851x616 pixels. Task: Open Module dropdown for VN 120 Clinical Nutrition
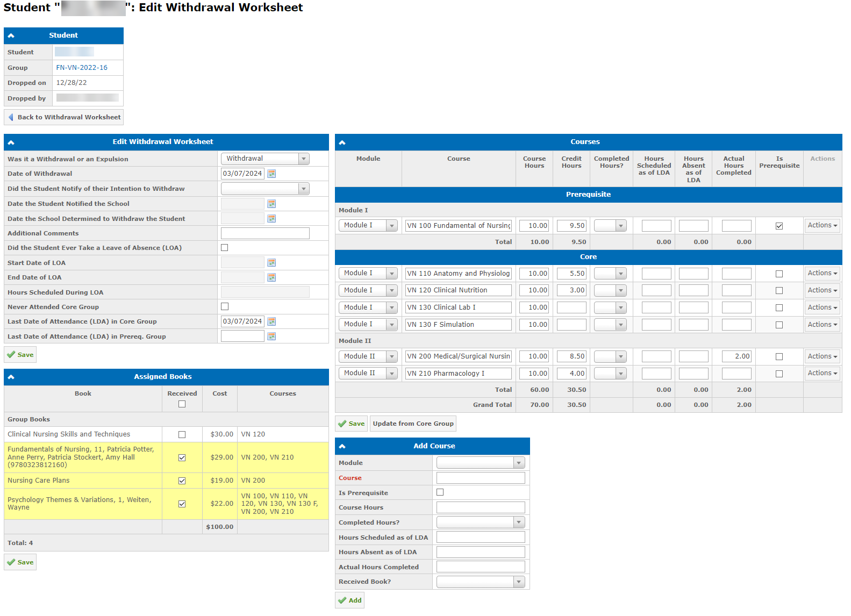368,290
